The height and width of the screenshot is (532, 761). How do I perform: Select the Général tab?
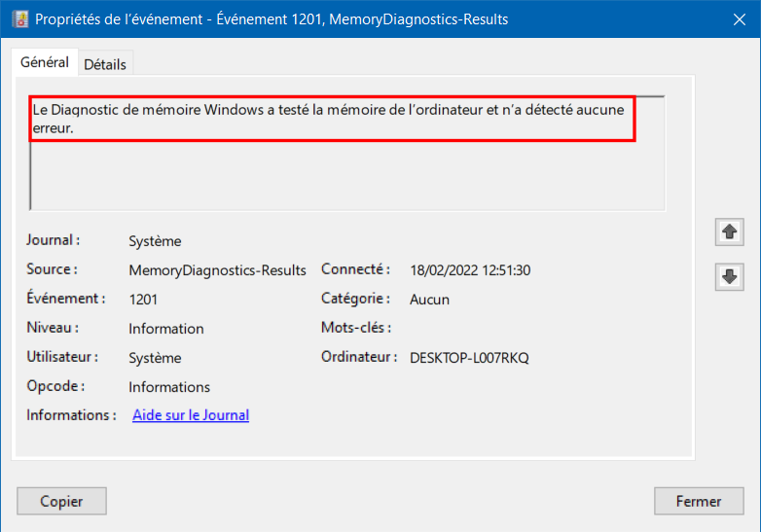[x=45, y=62]
